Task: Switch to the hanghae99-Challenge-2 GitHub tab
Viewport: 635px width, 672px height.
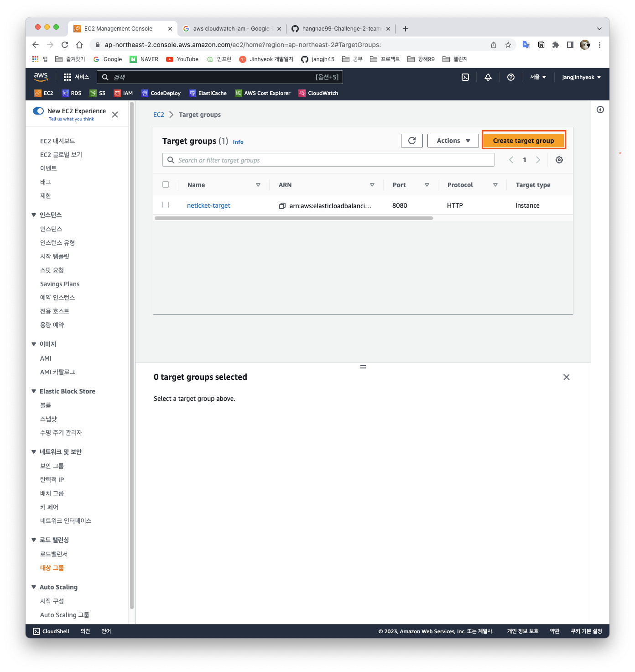Action: click(341, 28)
